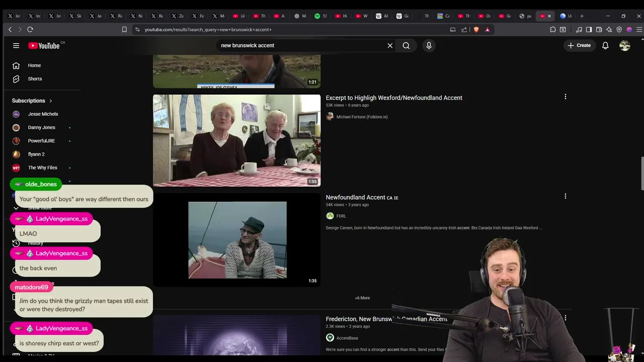The width and height of the screenshot is (644, 362).
Task: Click olde_bones chat username badge
Action: [36, 185]
